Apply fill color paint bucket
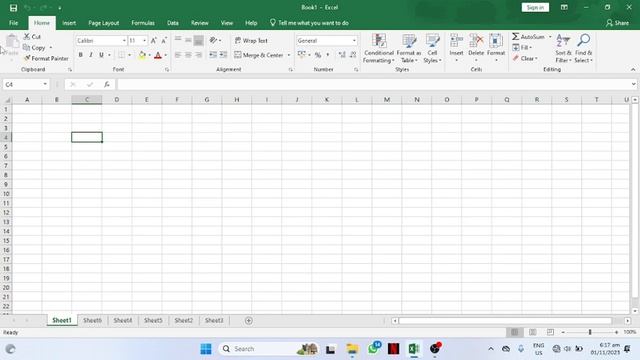 [x=142, y=55]
